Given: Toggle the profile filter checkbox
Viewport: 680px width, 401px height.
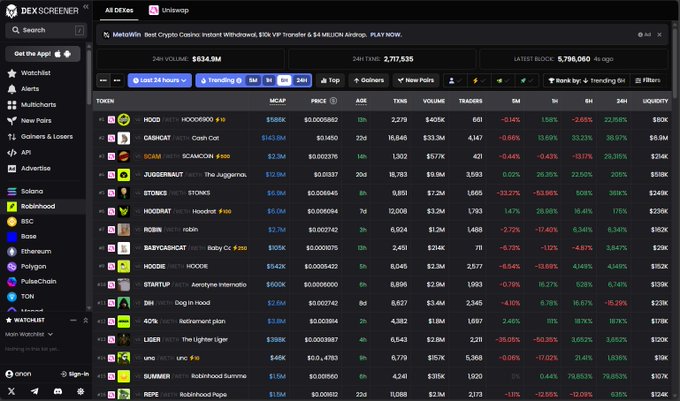Looking at the screenshot, I should tap(455, 80).
